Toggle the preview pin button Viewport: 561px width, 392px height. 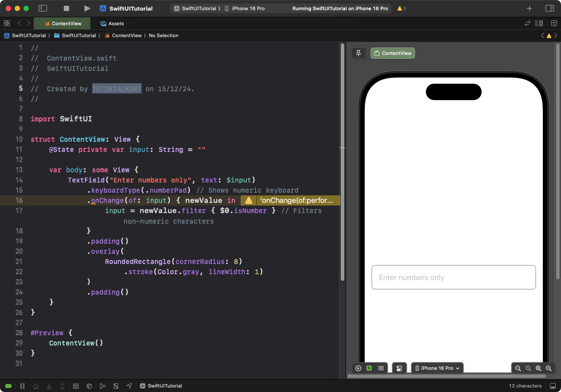[358, 53]
